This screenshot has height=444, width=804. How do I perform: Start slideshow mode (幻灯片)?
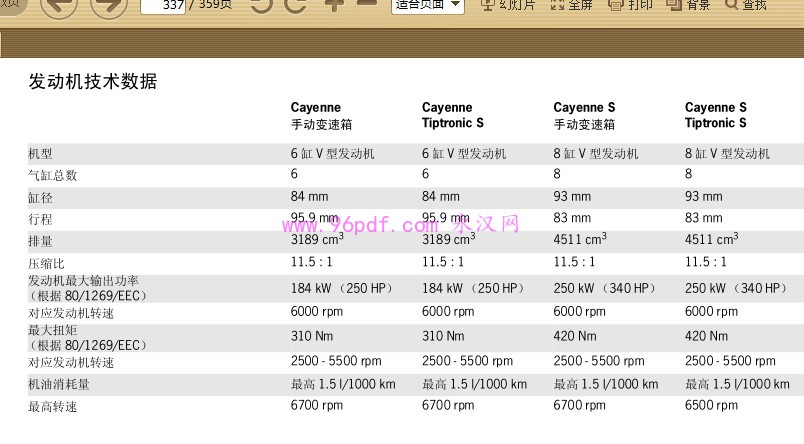507,5
